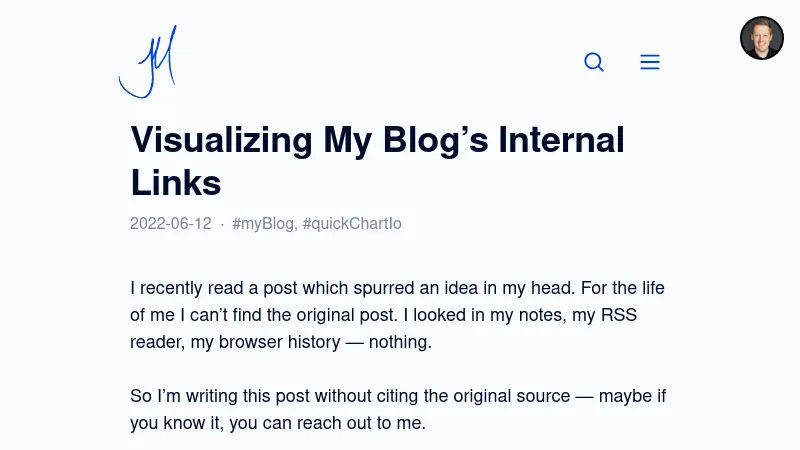Click the profile avatar photo

tap(762, 38)
